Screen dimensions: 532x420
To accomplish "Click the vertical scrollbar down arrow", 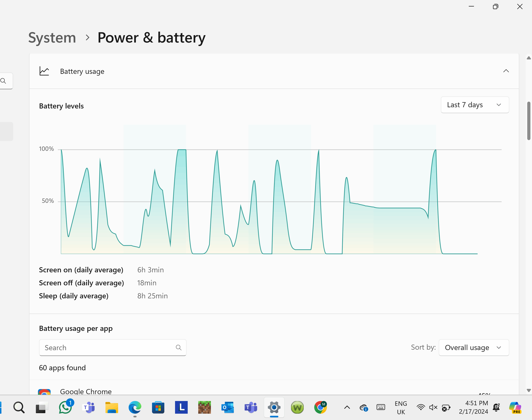I will [x=528, y=390].
